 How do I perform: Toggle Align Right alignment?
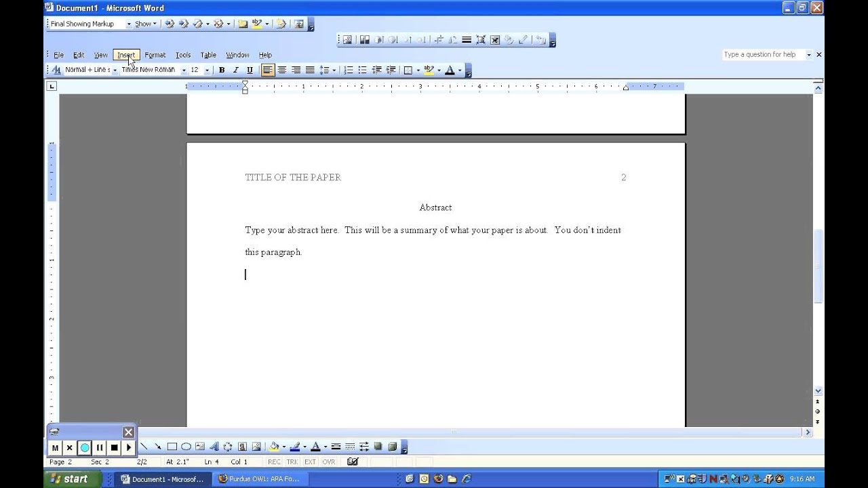click(x=296, y=70)
